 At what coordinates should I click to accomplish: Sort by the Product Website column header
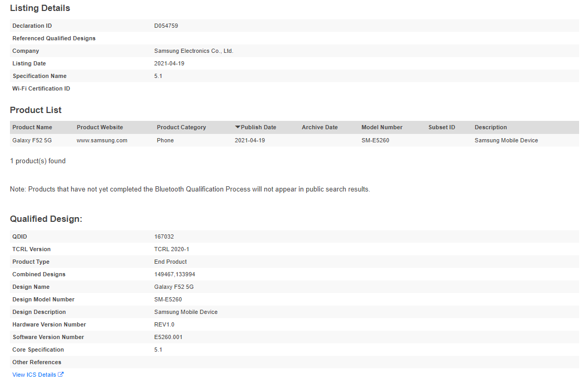(99, 127)
